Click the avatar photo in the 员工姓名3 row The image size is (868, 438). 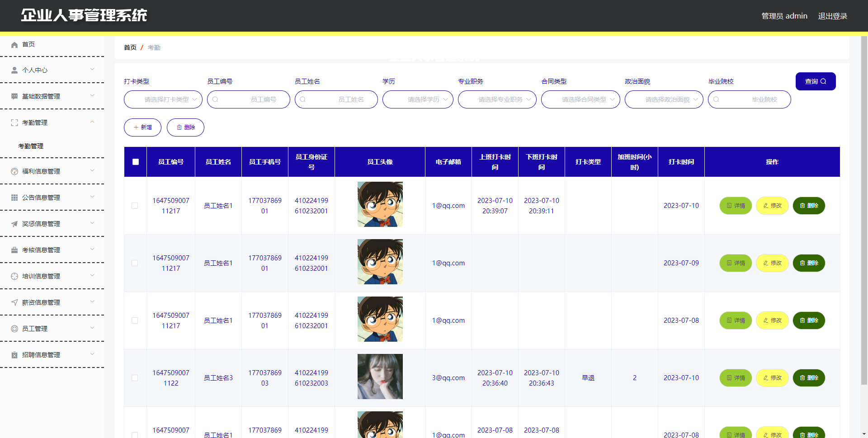380,377
